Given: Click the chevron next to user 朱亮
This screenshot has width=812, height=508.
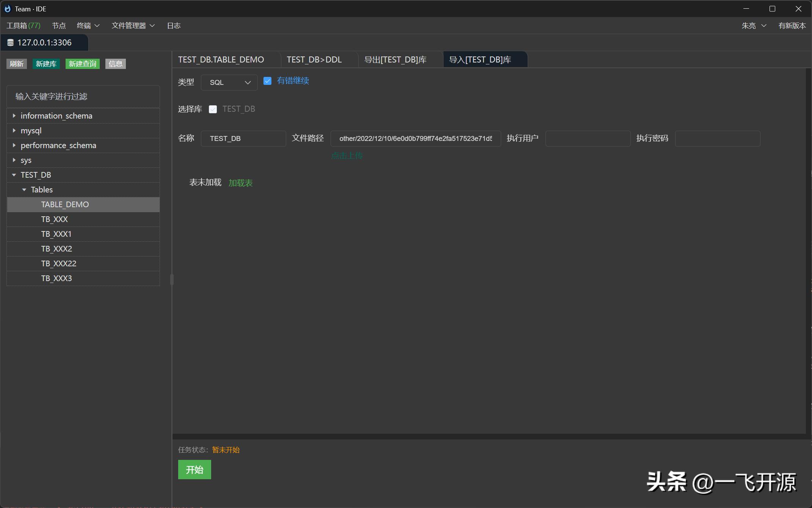Looking at the screenshot, I should coord(764,26).
